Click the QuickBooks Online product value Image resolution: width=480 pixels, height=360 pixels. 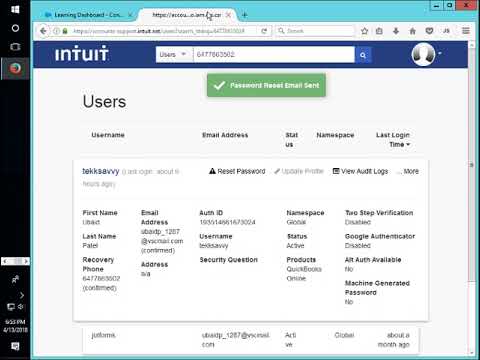[304, 274]
